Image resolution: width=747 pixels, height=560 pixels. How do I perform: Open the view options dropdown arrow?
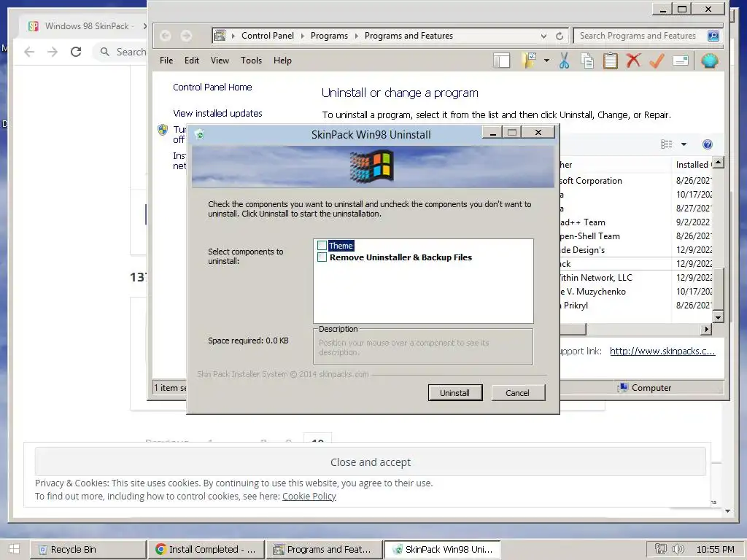pyautogui.click(x=684, y=144)
